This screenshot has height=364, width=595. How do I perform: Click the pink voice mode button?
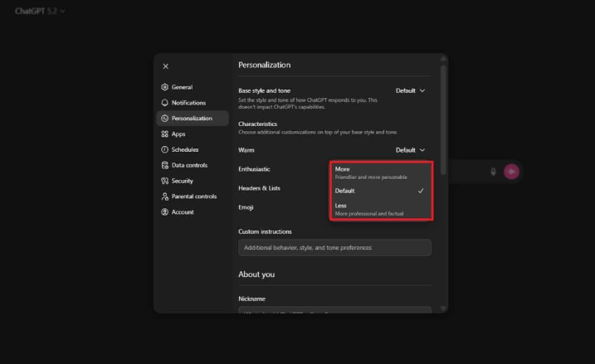[511, 172]
